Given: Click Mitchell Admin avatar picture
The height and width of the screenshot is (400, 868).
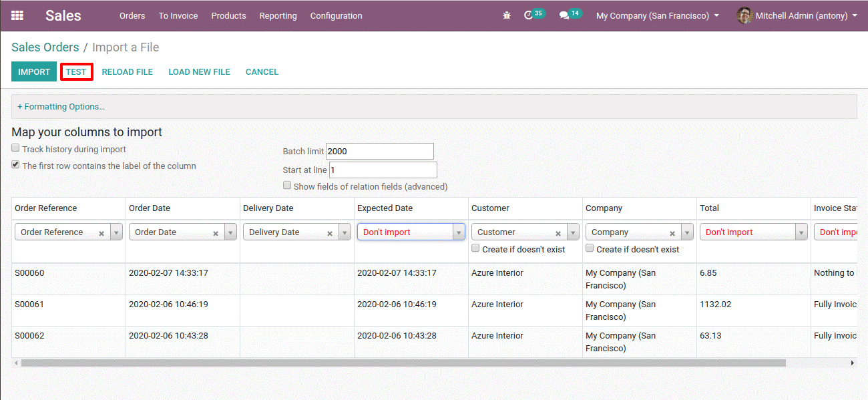Looking at the screenshot, I should click(x=744, y=15).
